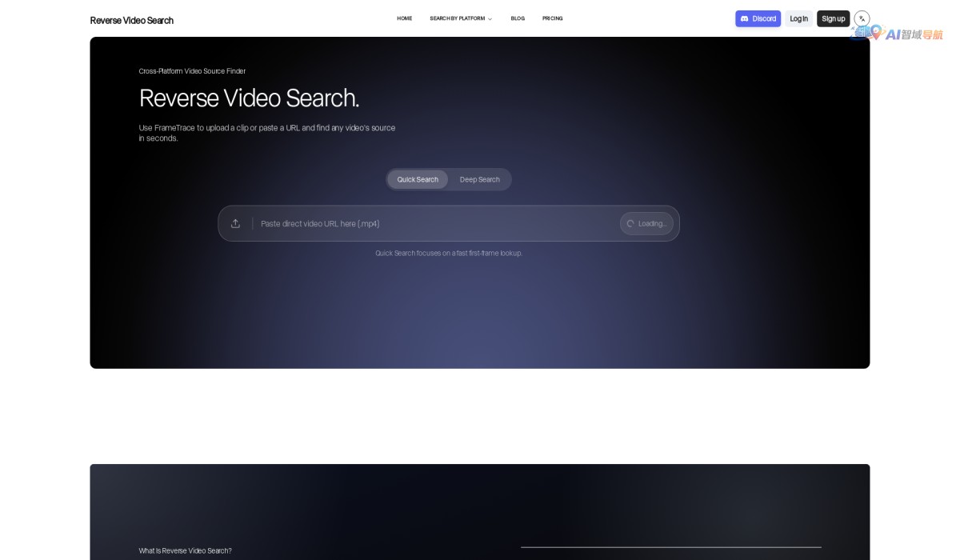960x560 pixels.
Task: Open the language translate icon
Action: click(x=862, y=18)
